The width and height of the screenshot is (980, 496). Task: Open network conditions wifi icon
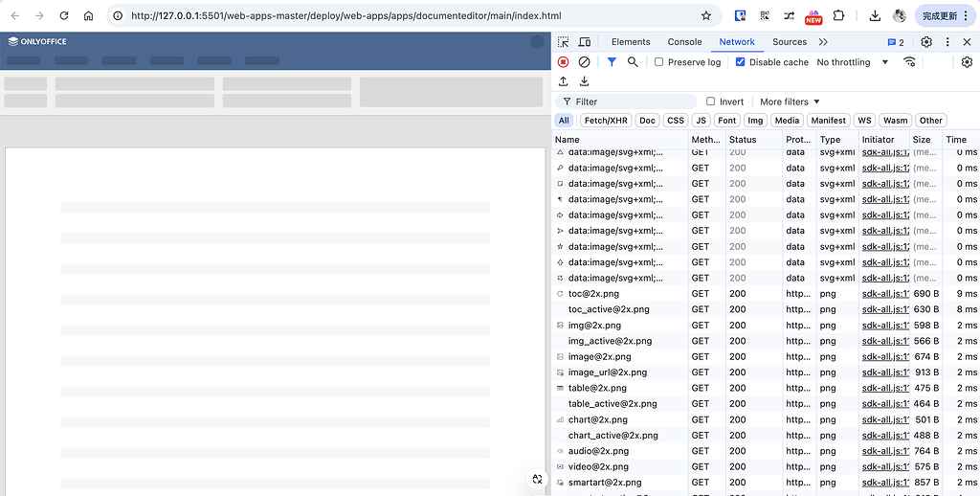coord(909,62)
